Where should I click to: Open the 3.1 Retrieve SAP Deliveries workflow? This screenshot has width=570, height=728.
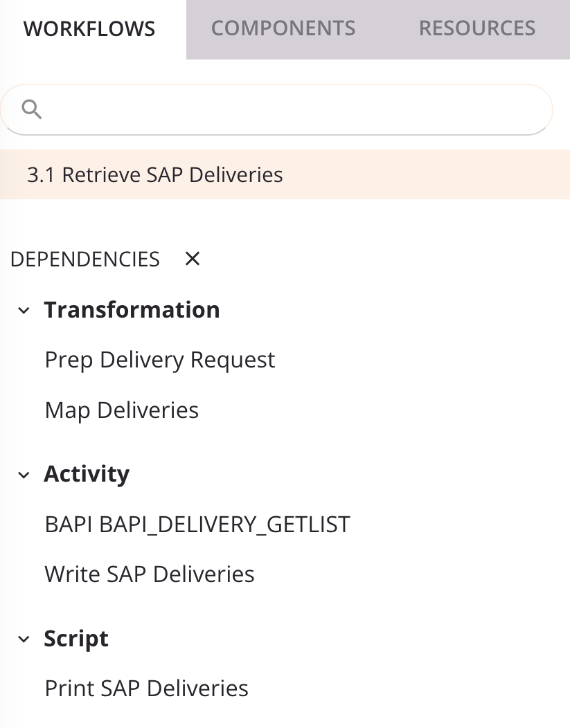[x=154, y=174]
